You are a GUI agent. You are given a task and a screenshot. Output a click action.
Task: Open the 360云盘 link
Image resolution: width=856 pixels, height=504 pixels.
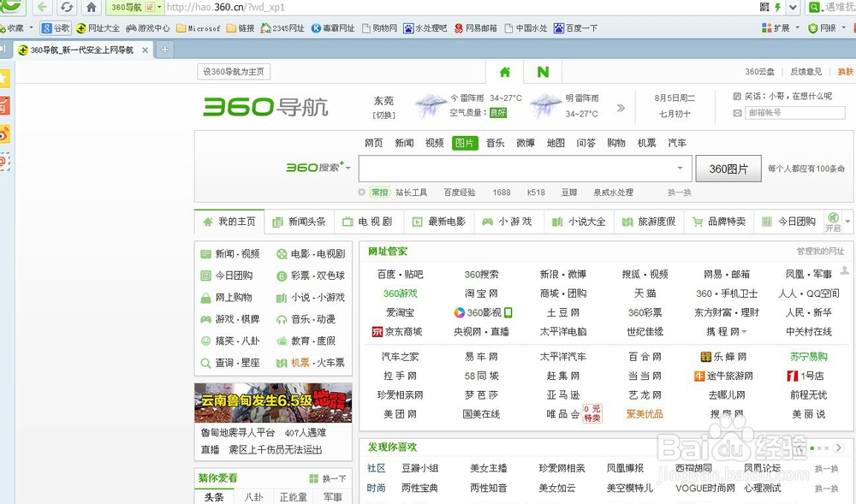[x=759, y=72]
